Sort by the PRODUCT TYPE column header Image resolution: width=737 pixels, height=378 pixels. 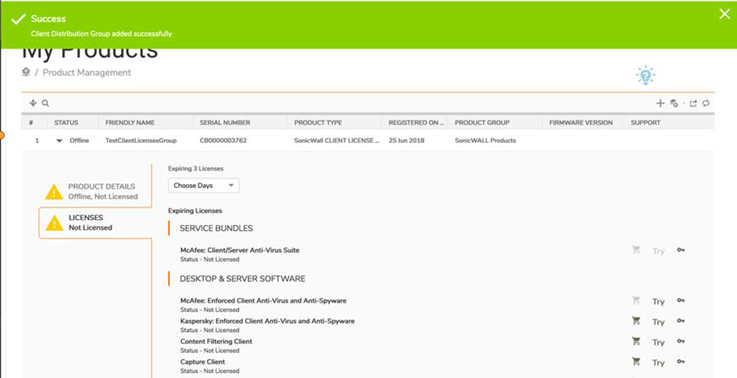pos(318,122)
